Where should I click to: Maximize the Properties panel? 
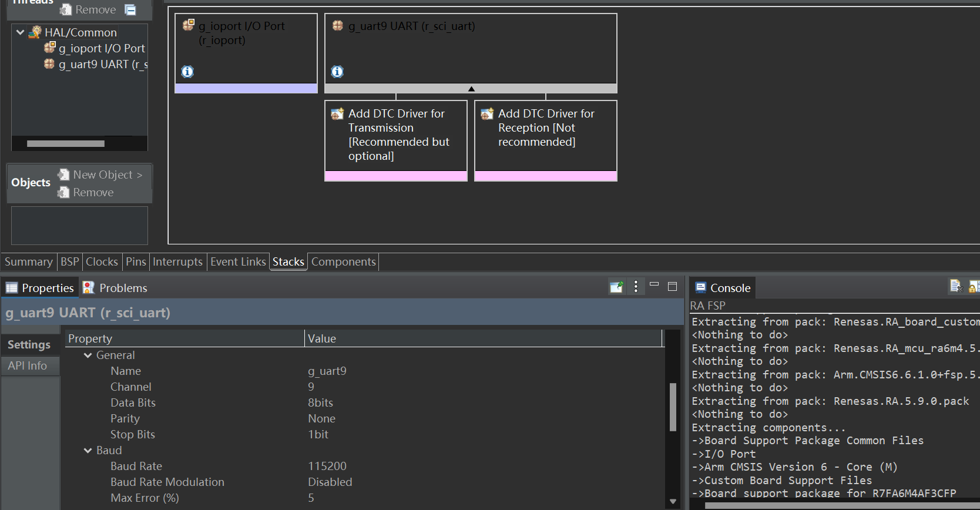click(673, 287)
